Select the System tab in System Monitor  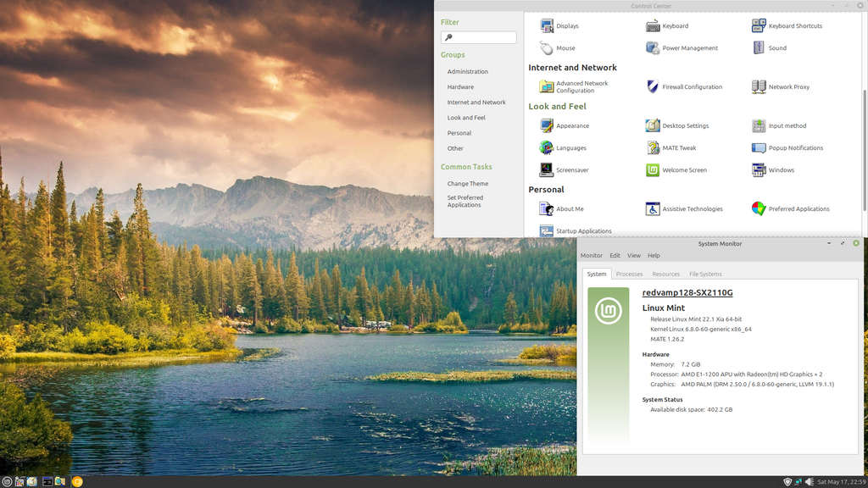point(597,274)
